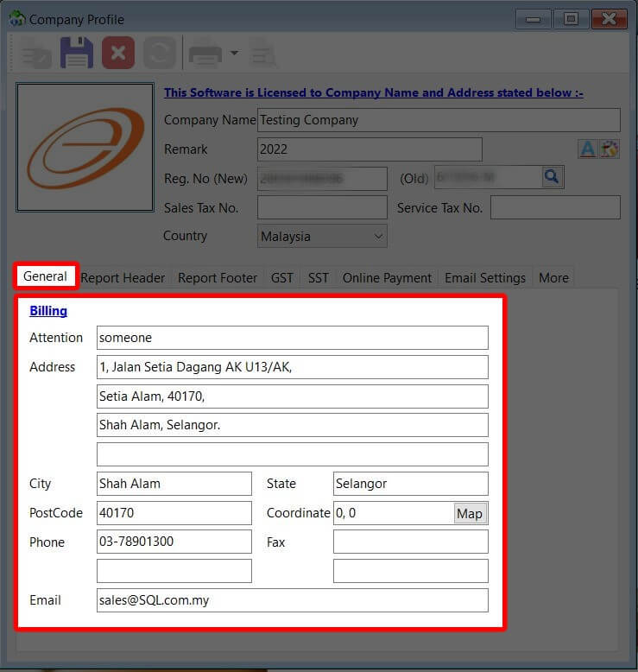Click the red Cancel X toolbar icon
This screenshot has height=672, width=638.
pos(118,53)
